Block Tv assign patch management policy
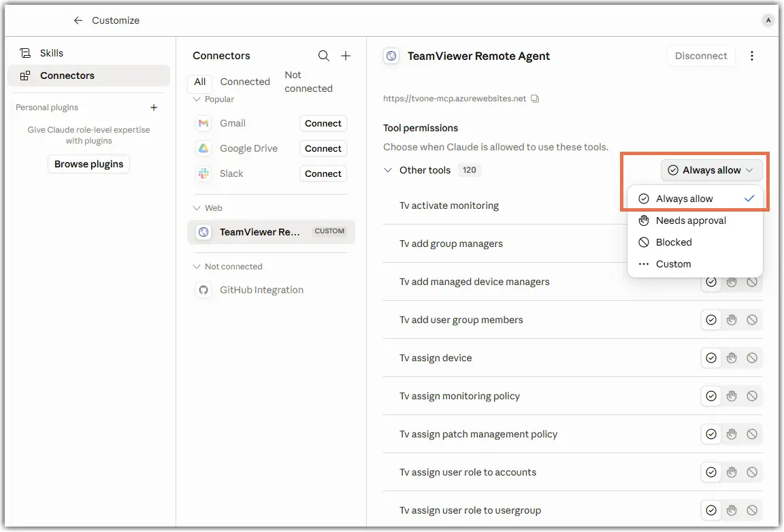The image size is (784, 532). point(752,435)
